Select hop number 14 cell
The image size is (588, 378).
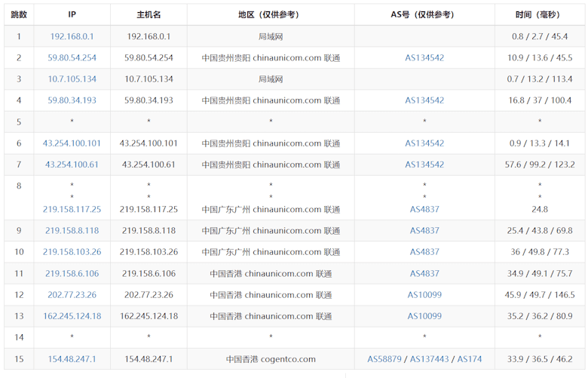pos(19,337)
